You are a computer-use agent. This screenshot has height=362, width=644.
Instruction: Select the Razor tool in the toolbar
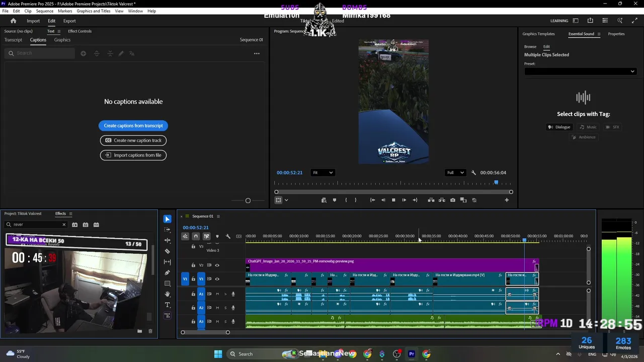[x=168, y=251]
